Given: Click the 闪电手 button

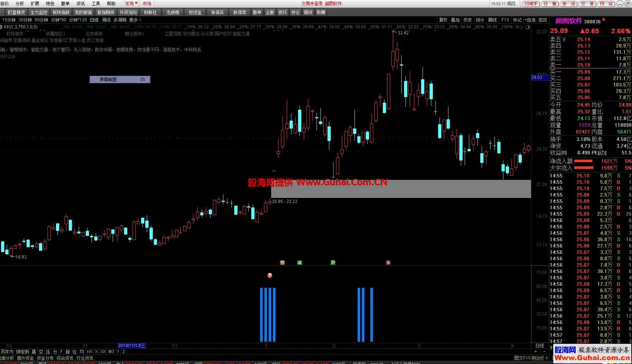Looking at the screenshot, I should (531, 4).
